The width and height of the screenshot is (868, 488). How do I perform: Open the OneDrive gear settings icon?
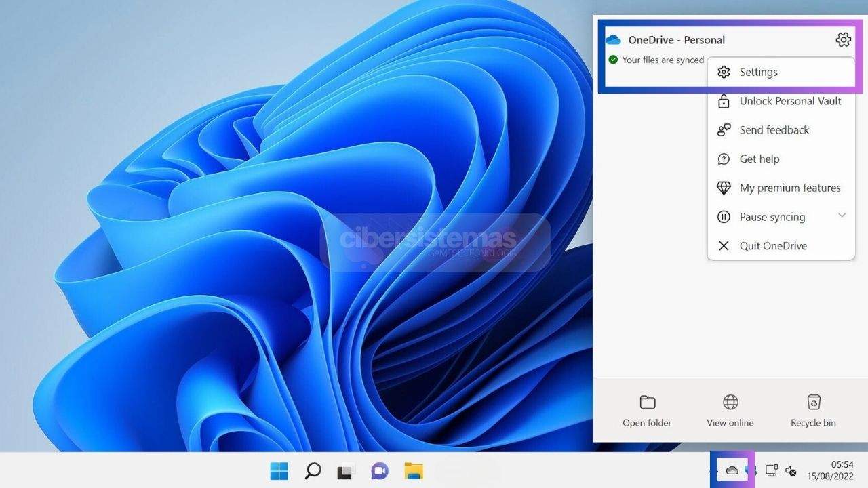click(x=843, y=39)
